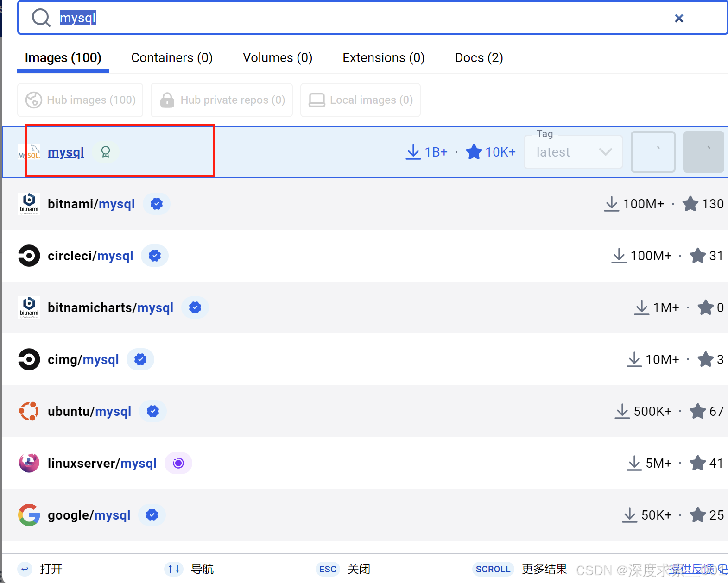Click the cimg/mysql 10M+ downloads

click(x=653, y=359)
